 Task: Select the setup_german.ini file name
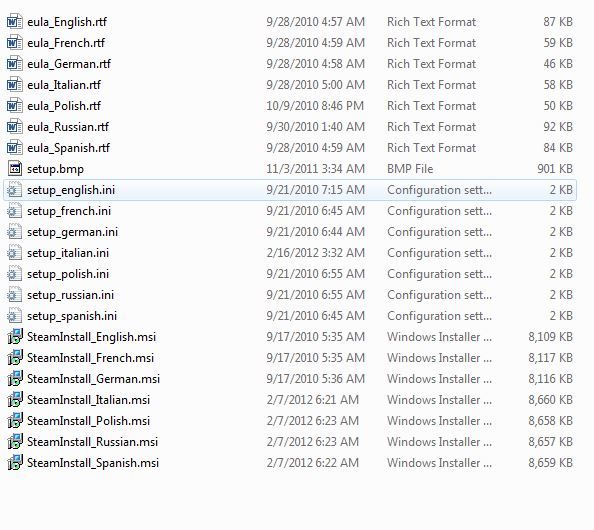(72, 232)
